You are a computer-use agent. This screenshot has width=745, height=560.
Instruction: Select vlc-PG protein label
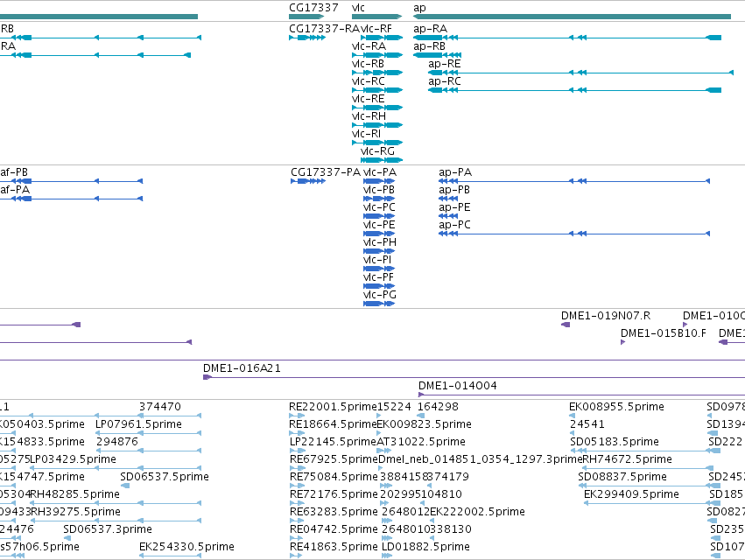pyautogui.click(x=380, y=295)
